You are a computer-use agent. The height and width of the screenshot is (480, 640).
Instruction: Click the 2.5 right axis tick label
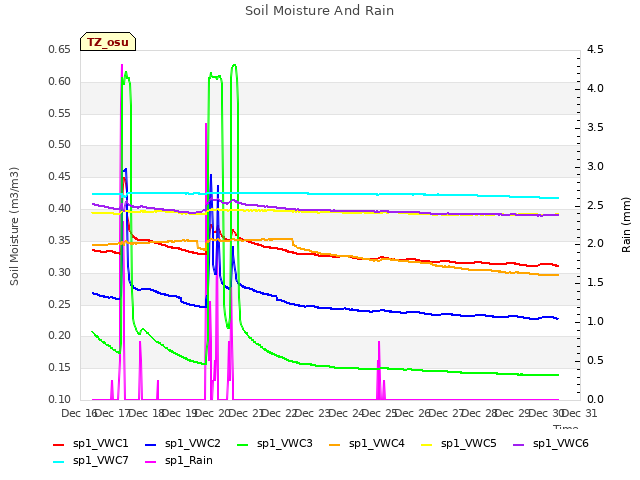pos(595,205)
